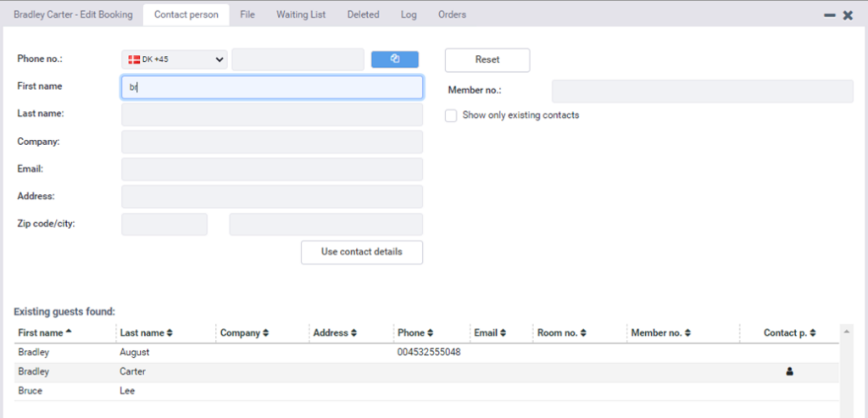Image resolution: width=868 pixels, height=418 pixels.
Task: Sort by Company column
Action: [244, 332]
